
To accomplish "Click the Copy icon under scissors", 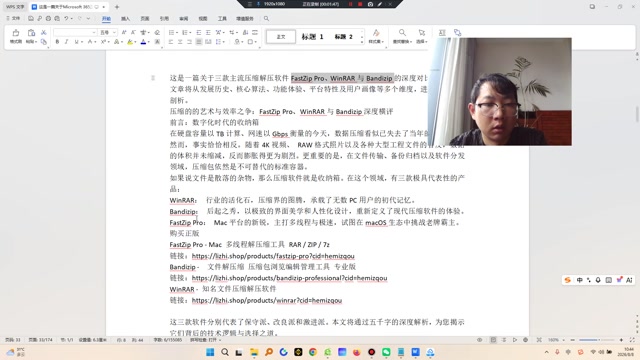I will pyautogui.click(x=44, y=42).
